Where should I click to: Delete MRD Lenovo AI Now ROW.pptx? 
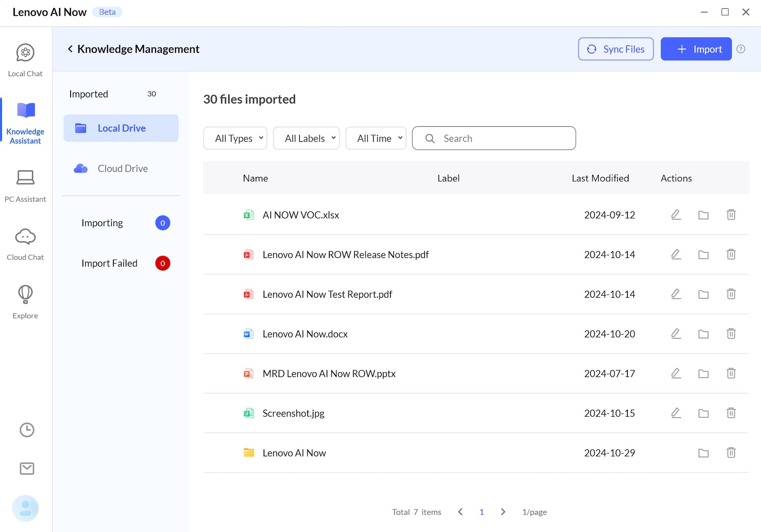(731, 373)
